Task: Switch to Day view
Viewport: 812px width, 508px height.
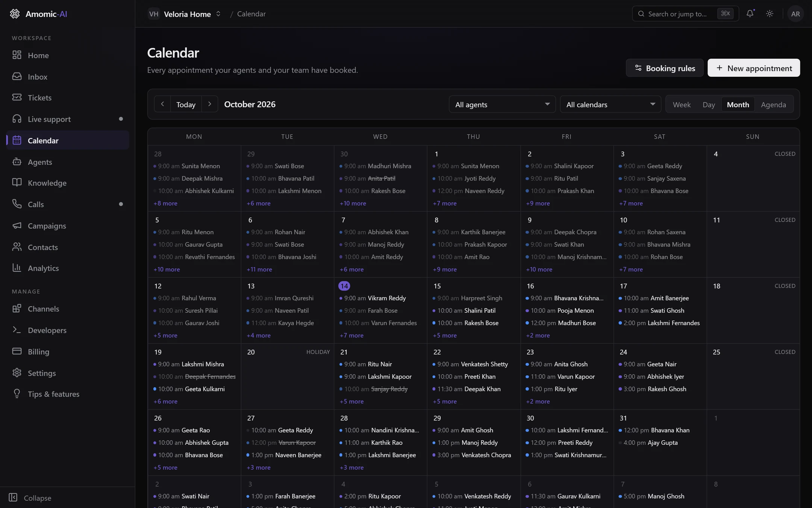Action: coord(709,105)
